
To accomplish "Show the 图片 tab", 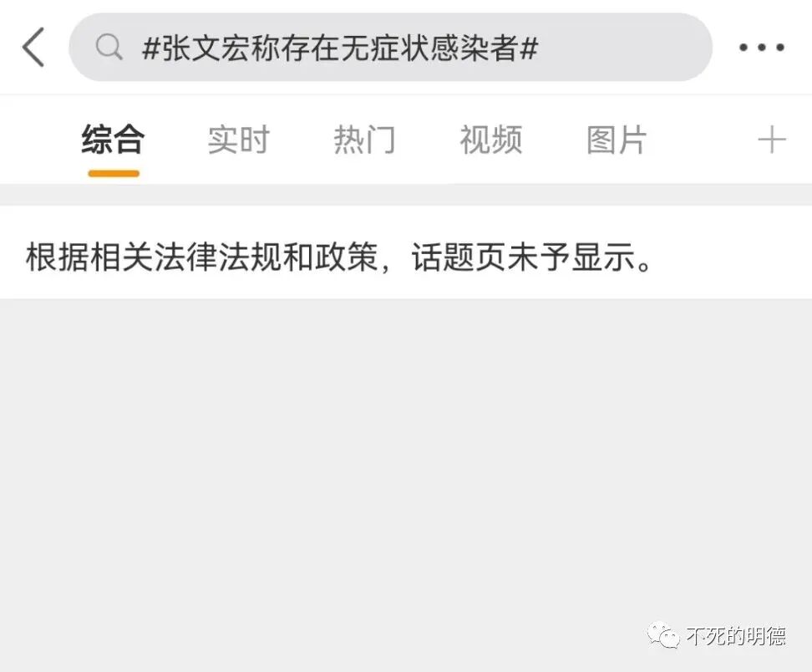I will 617,140.
